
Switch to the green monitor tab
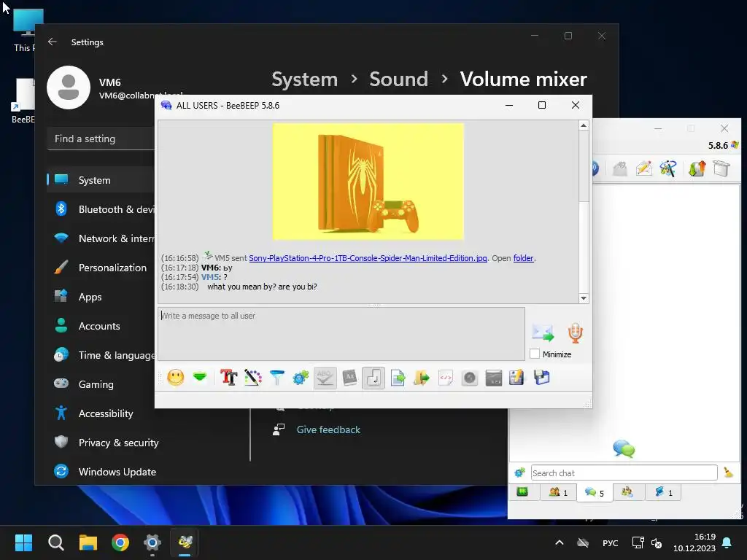click(x=522, y=492)
